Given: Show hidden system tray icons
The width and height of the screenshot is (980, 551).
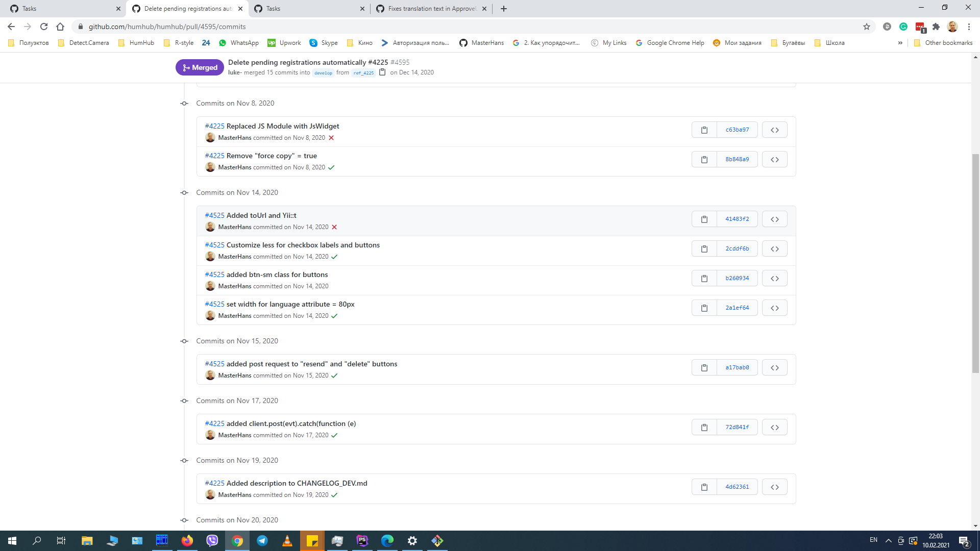Looking at the screenshot, I should point(889,541).
